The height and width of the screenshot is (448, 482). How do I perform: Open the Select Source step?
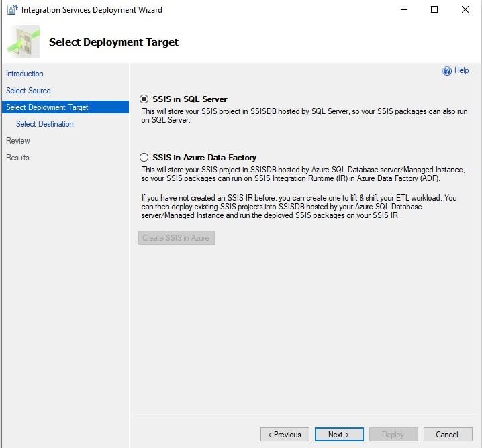[x=28, y=91]
